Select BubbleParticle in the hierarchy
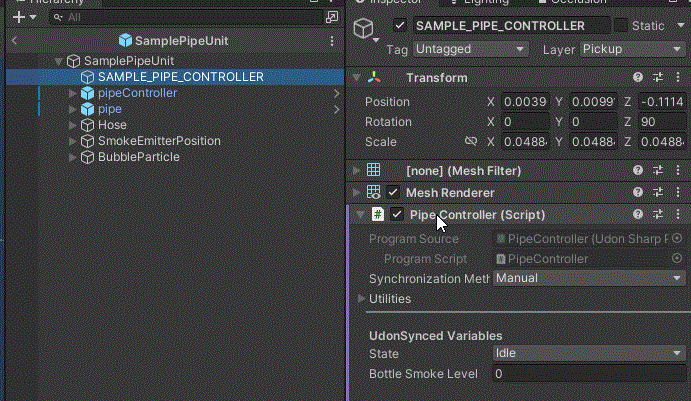 (x=138, y=157)
